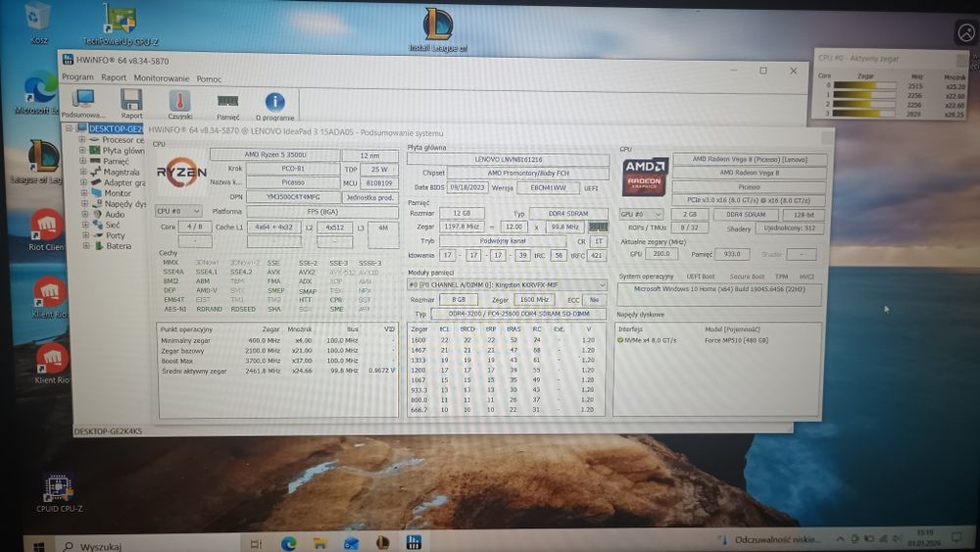Click the Ryzen CPU logo
This screenshot has height=552, width=980.
181,174
